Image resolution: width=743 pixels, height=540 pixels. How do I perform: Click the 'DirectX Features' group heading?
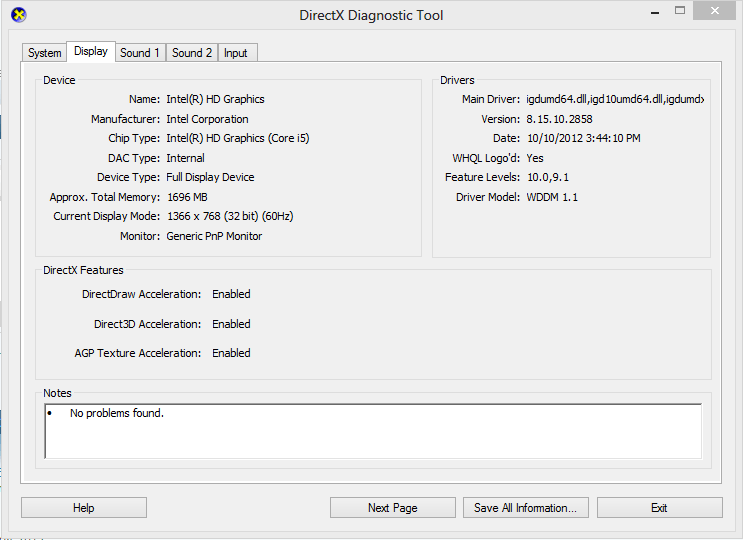83,270
